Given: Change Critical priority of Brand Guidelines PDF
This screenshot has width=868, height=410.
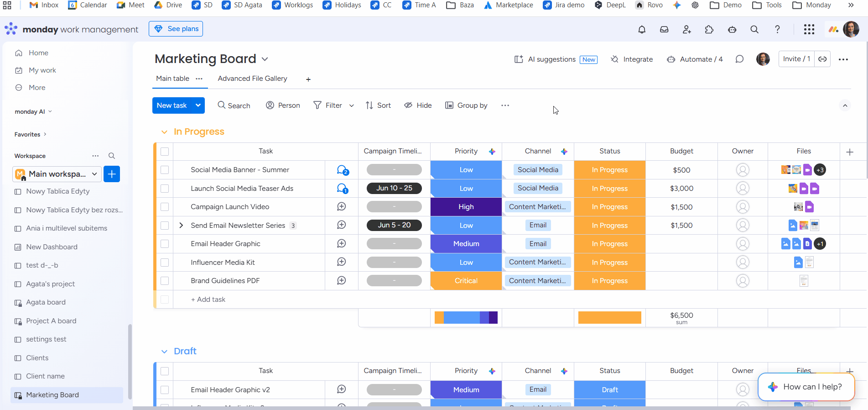Looking at the screenshot, I should (466, 281).
